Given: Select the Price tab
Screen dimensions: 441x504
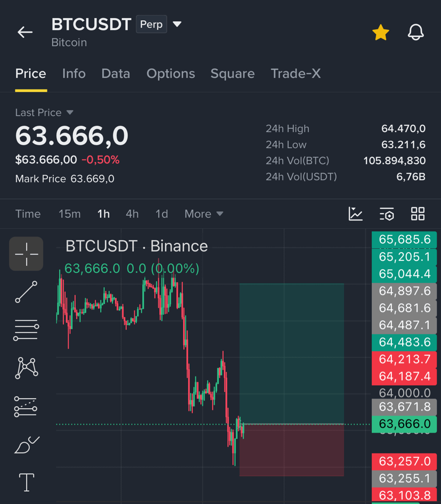Looking at the screenshot, I should 31,74.
